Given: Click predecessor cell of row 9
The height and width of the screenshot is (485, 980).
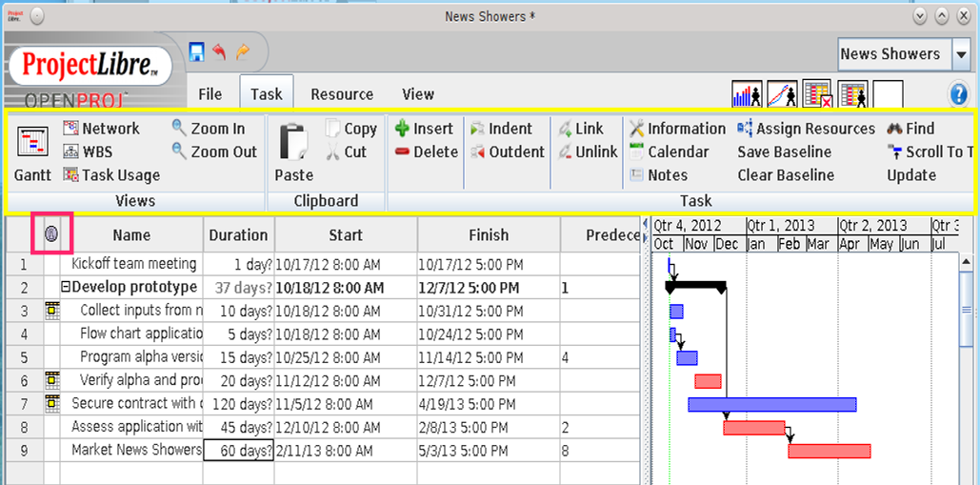Looking at the screenshot, I should coord(600,450).
